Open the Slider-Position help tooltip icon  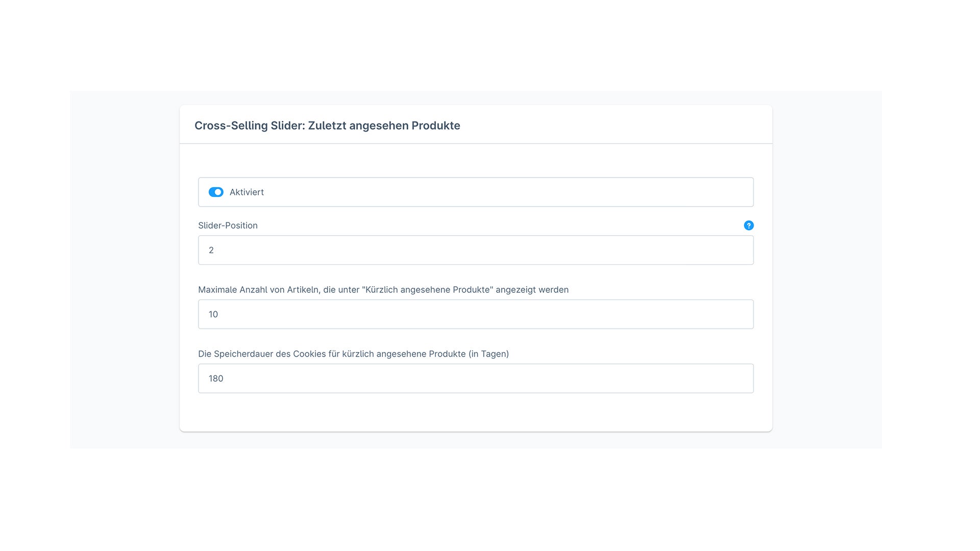tap(749, 226)
